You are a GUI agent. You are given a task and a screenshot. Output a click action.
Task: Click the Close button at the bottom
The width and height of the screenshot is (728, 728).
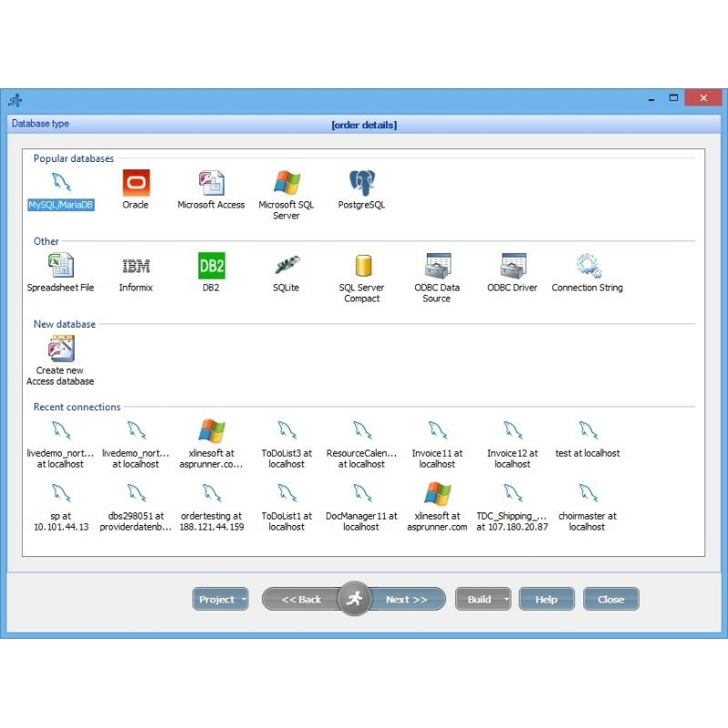coord(611,599)
